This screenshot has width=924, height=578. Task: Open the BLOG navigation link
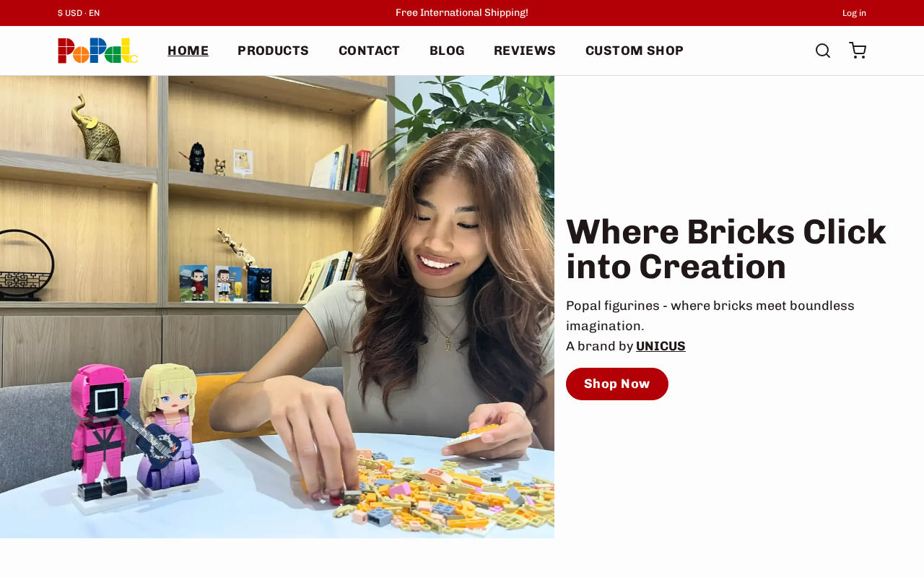tap(447, 51)
